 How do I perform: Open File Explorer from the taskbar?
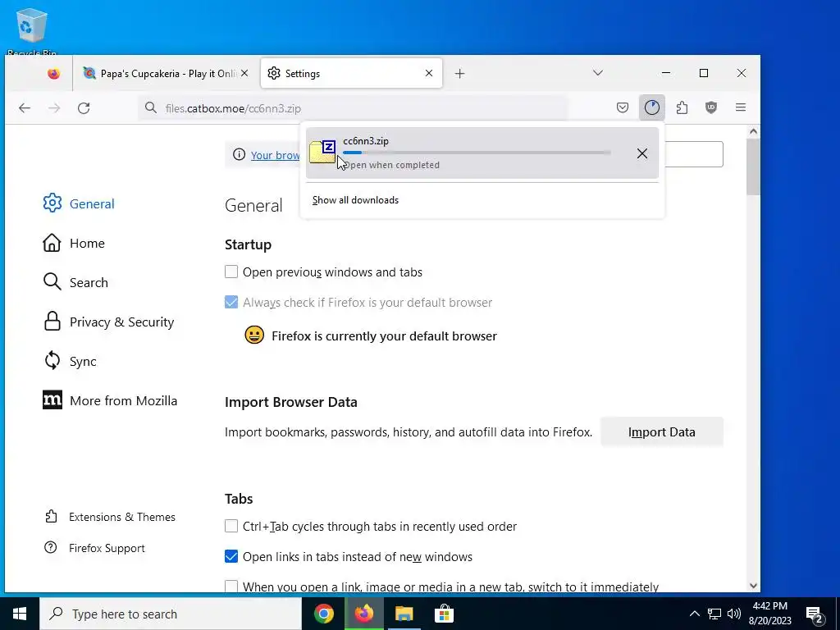coord(404,614)
